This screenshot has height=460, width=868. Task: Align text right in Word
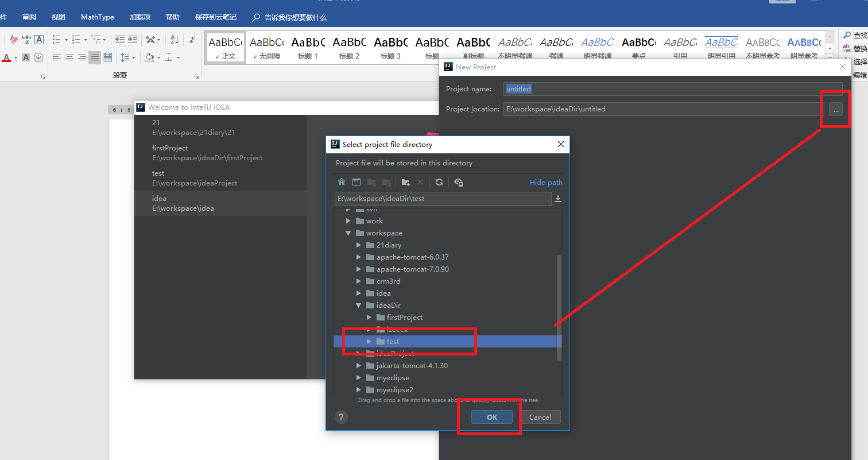click(82, 57)
